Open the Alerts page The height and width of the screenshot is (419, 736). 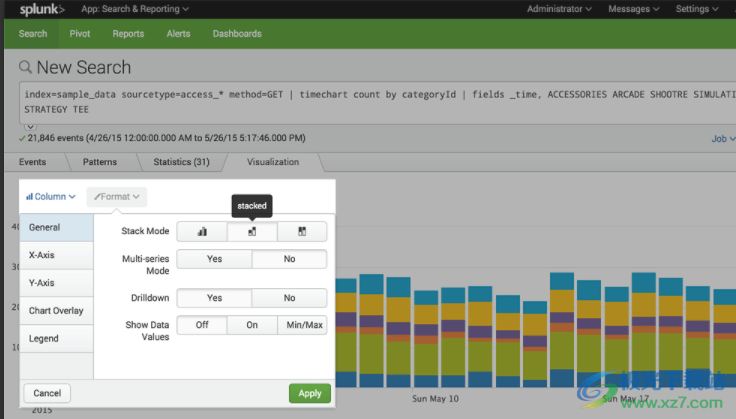coord(178,34)
